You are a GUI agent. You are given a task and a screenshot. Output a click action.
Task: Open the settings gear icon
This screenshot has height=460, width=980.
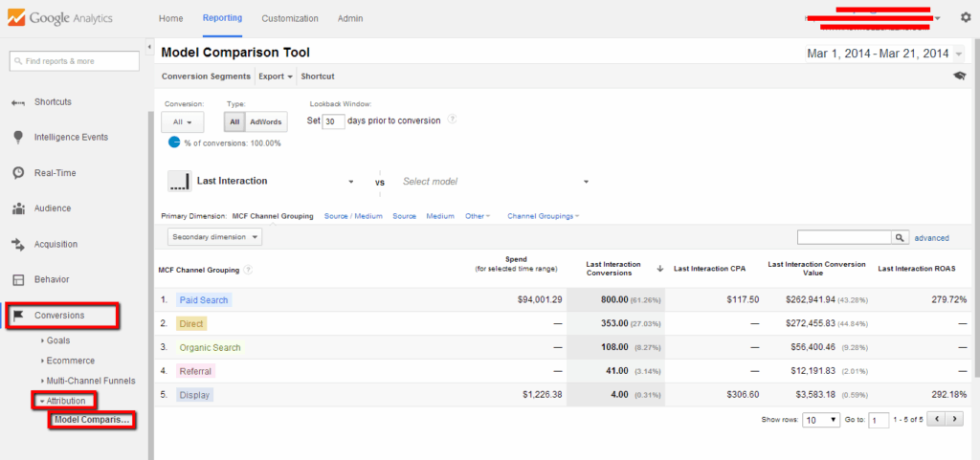pos(966,17)
